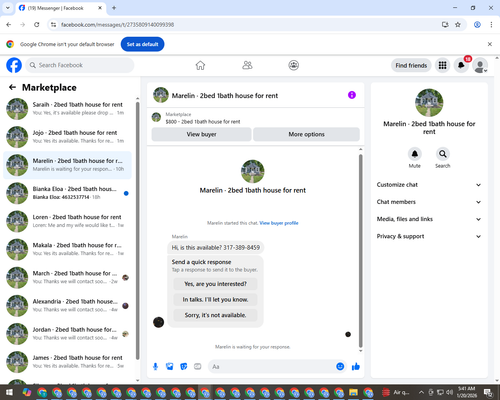Open the taskbar clock and date
The width and height of the screenshot is (500, 400).
466,392
